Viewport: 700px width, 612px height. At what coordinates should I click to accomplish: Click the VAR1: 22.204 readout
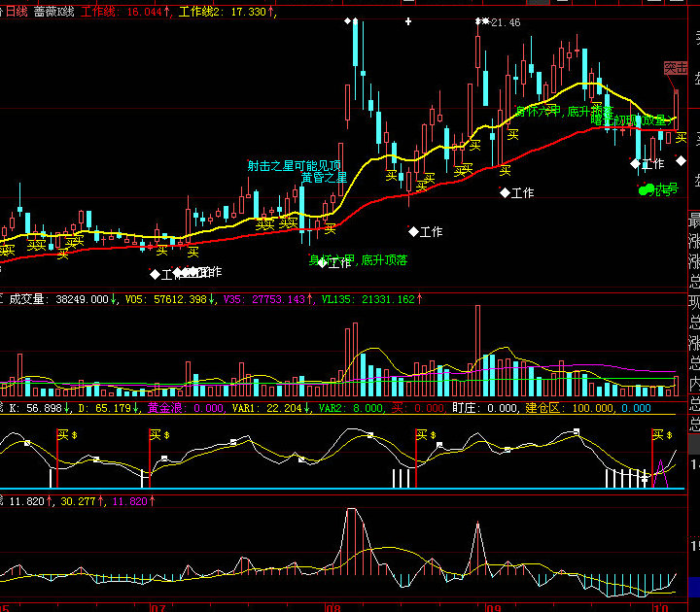271,408
